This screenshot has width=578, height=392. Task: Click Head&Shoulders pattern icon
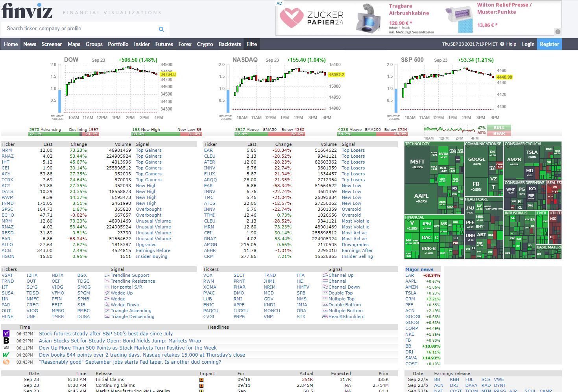(325, 317)
